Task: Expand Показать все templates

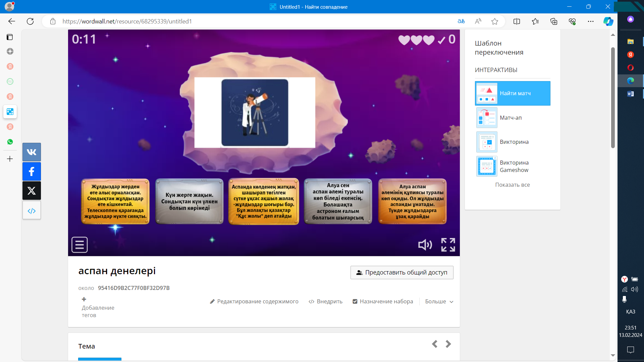Action: (x=512, y=185)
